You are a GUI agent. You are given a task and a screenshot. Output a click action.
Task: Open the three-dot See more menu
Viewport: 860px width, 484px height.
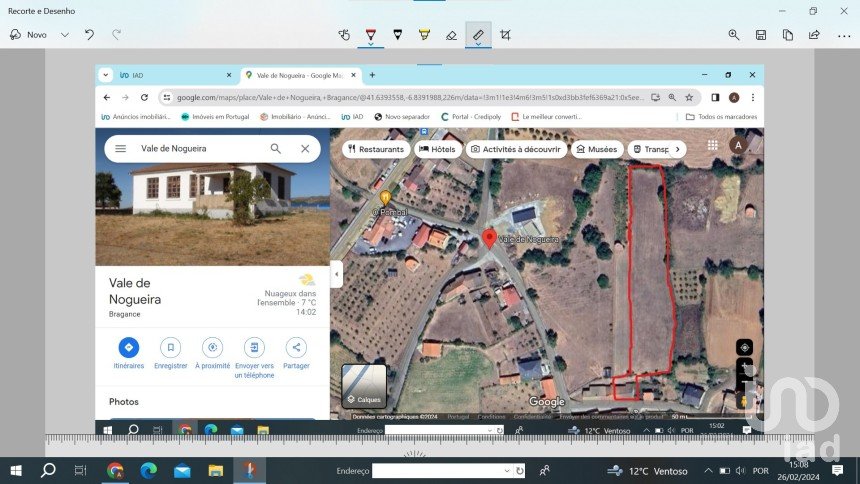(844, 36)
